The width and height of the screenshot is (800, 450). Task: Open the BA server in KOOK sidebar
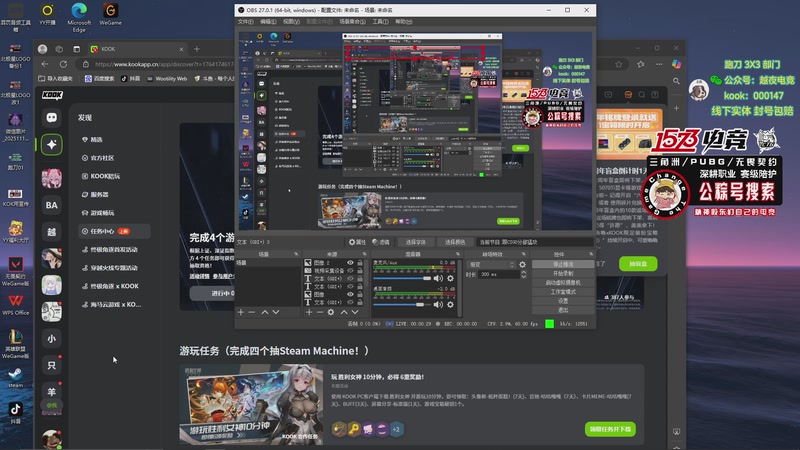[x=52, y=205]
